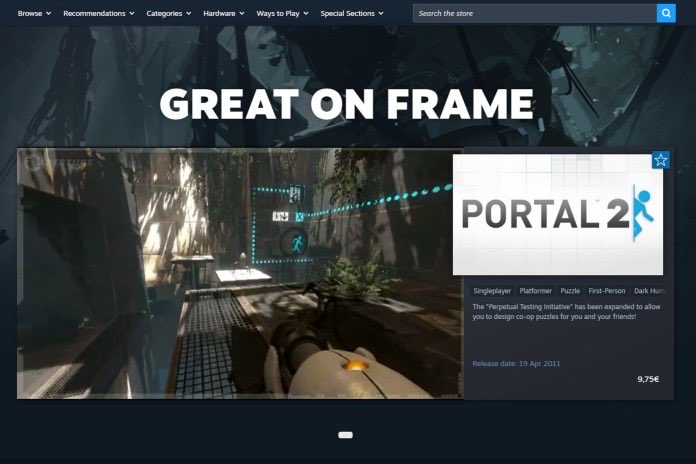Select the Platformer tag
Viewport: 696px width, 464px height.
(535, 291)
